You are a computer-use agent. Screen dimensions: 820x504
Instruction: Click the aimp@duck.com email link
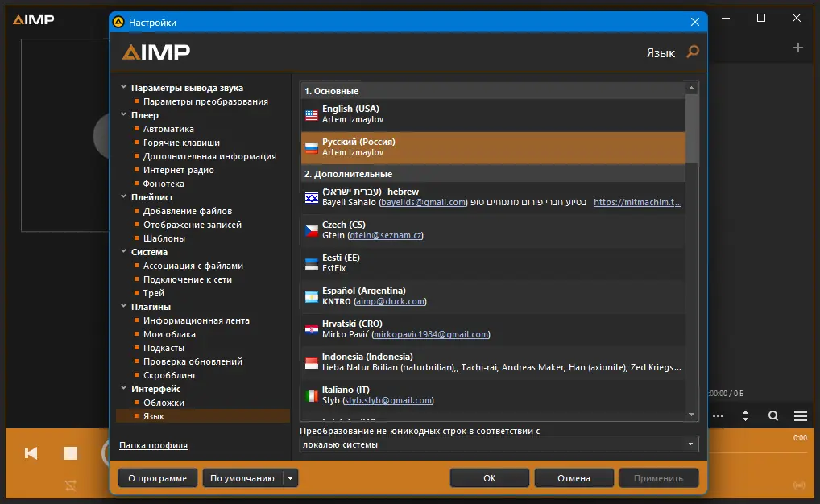pos(390,301)
